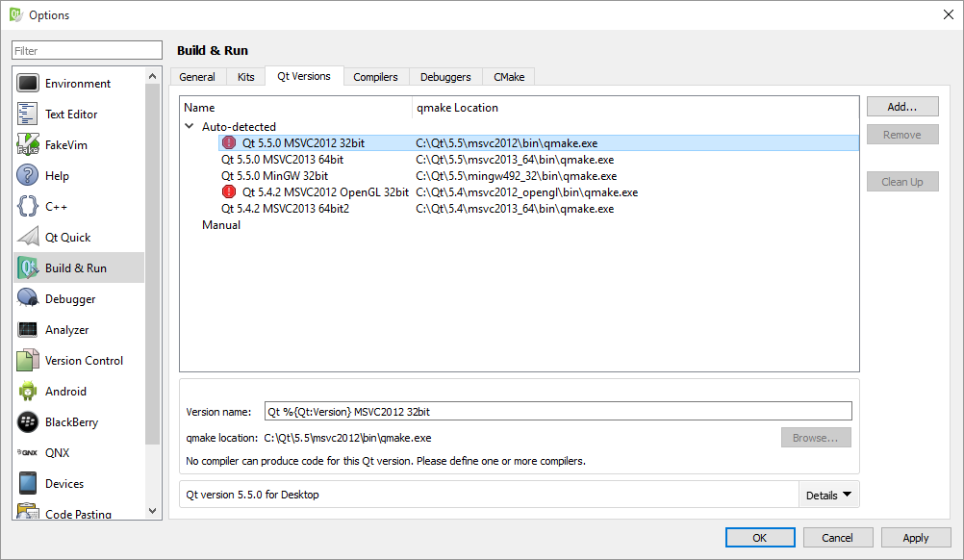The width and height of the screenshot is (964, 560).
Task: Click the Cancel button
Action: tap(837, 537)
